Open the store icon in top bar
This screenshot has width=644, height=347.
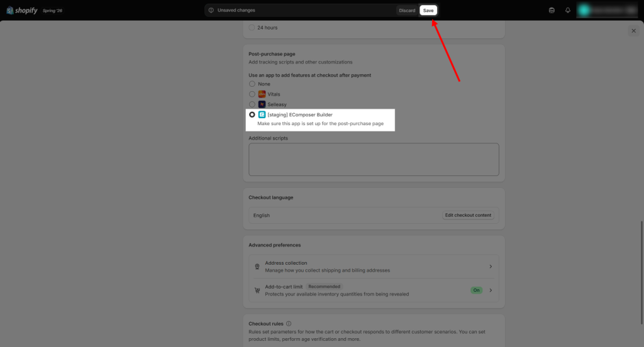pos(552,10)
